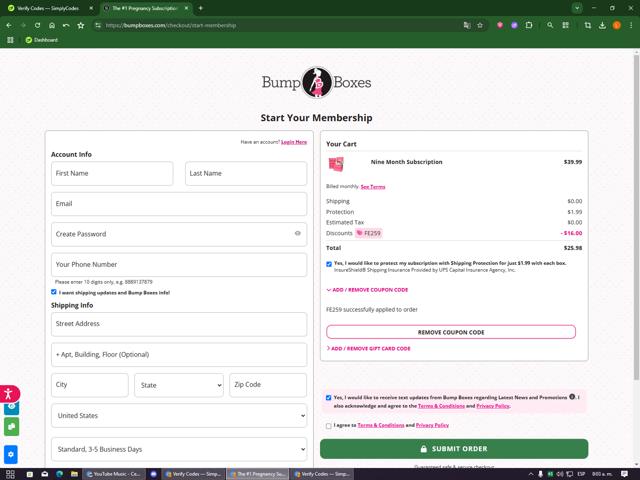Open File Explorer from the taskbar
Viewport: 640px width, 480px height.
tap(74, 474)
